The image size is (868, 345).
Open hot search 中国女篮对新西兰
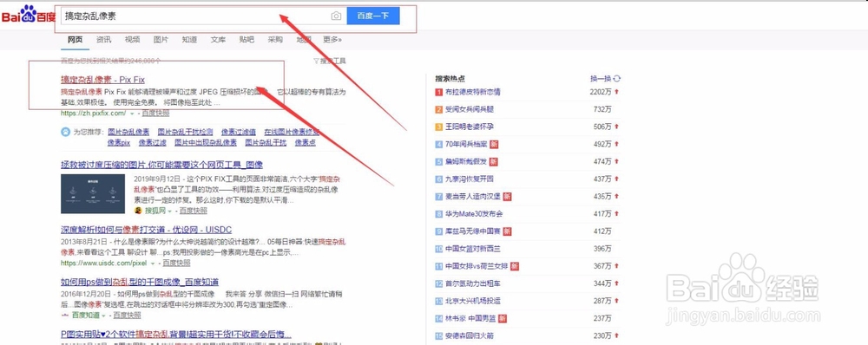[472, 249]
